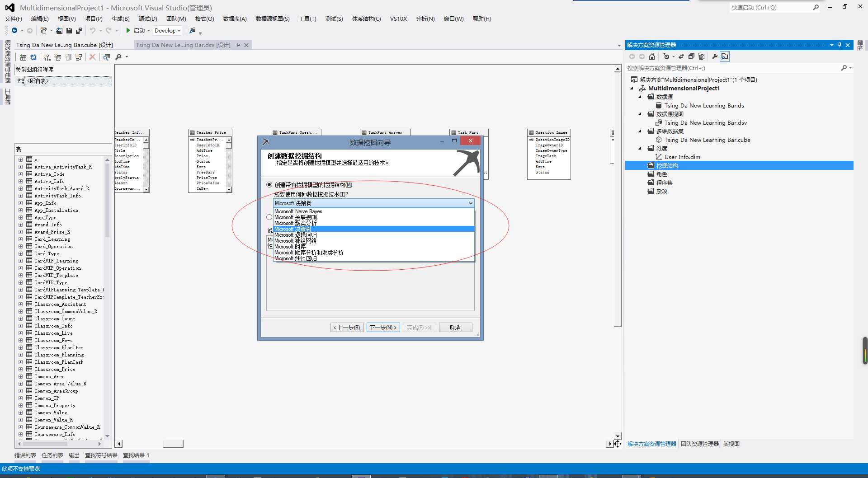
Task: Expand the Classroom_Info table node
Action: (20, 326)
